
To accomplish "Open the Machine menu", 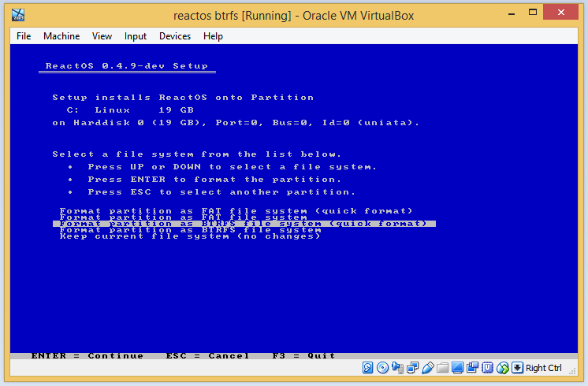I will coord(61,36).
